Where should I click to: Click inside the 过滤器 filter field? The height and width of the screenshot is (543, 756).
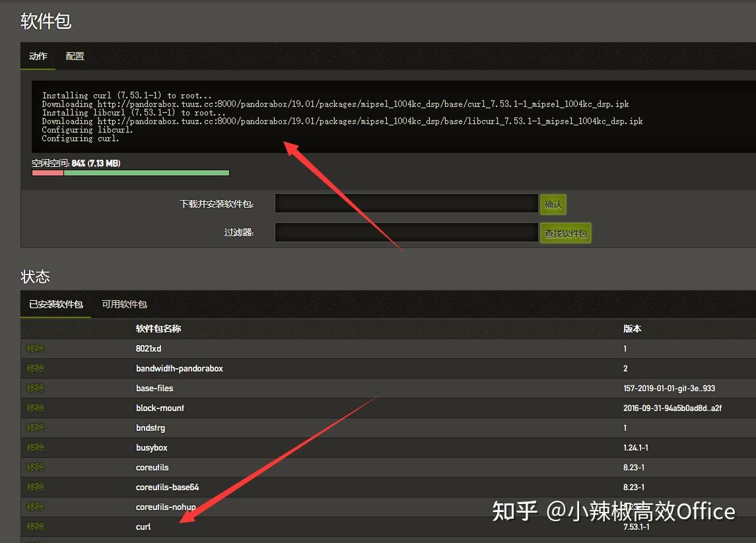pos(406,232)
